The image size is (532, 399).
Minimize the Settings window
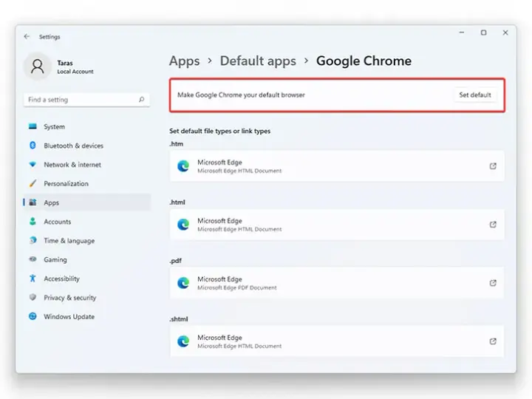[x=462, y=33]
